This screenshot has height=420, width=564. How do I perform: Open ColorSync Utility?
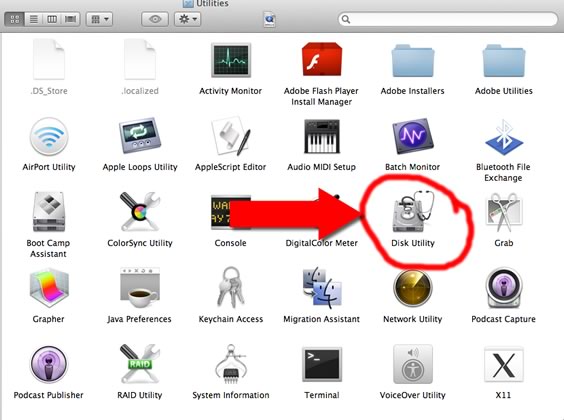tap(140, 211)
